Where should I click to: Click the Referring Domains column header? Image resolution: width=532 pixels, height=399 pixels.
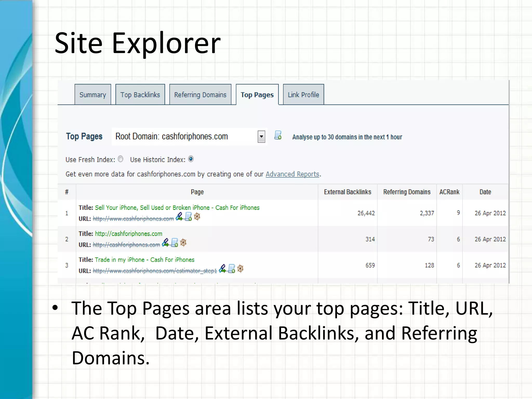(x=407, y=192)
